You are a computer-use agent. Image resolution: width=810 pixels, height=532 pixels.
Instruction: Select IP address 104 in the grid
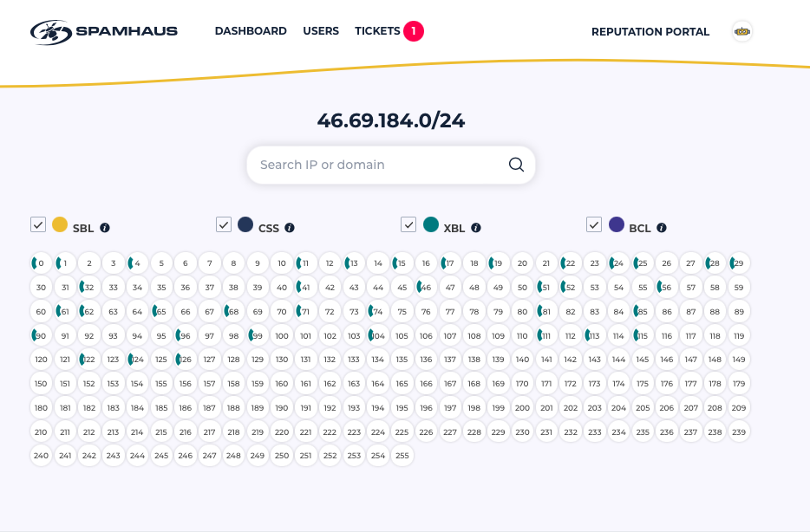[377, 335]
